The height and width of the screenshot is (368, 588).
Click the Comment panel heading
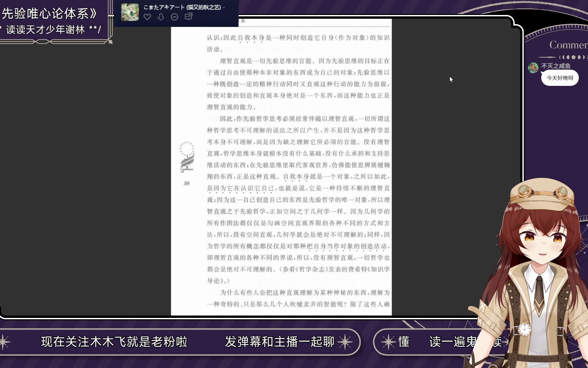[x=568, y=45]
